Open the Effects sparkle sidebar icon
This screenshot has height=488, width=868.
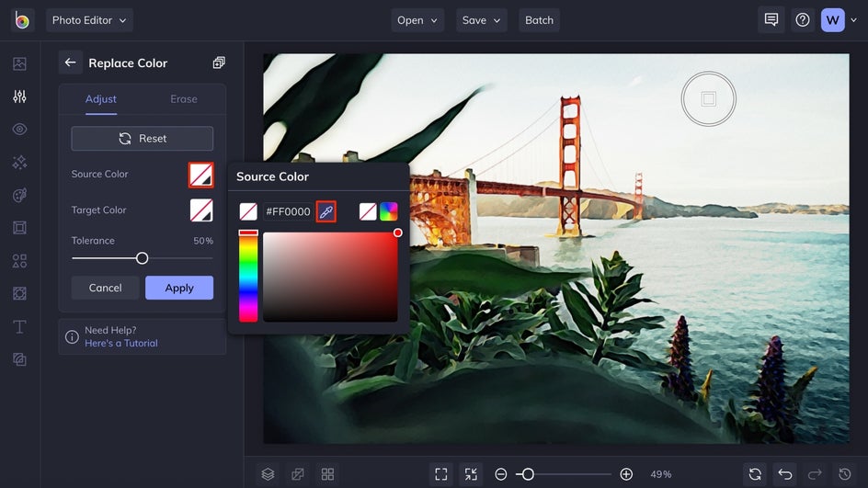click(x=20, y=162)
